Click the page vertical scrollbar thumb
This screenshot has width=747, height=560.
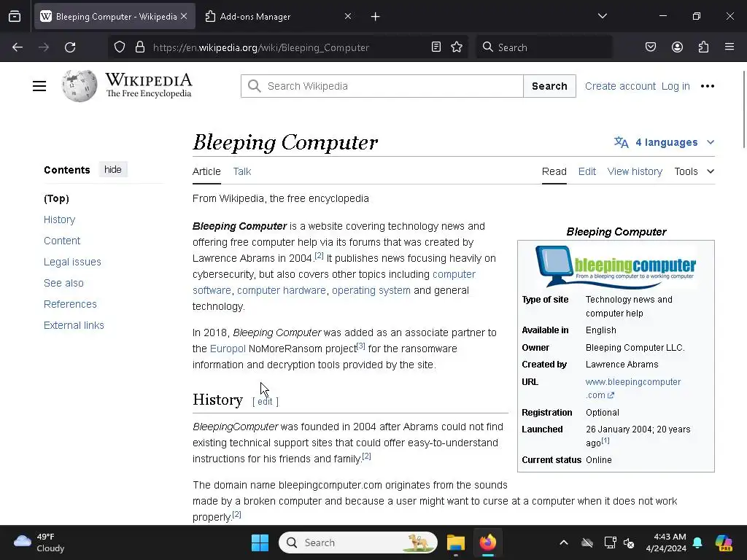tap(743, 109)
